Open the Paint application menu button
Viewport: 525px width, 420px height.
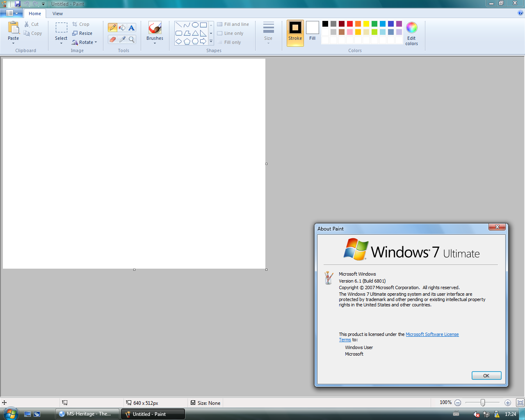(x=11, y=13)
